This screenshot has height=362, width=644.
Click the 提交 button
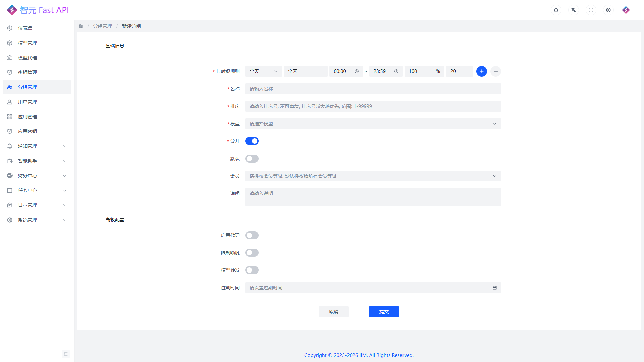384,312
